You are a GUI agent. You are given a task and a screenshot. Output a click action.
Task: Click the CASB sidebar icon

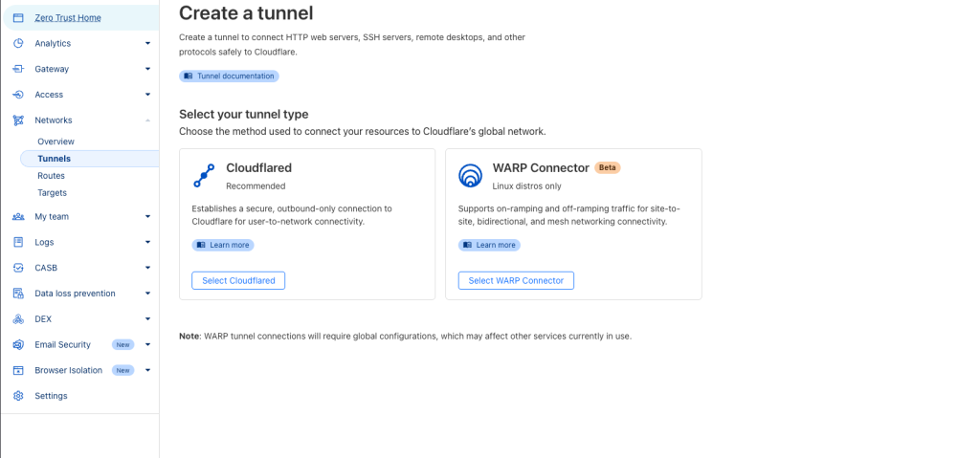pos(18,268)
